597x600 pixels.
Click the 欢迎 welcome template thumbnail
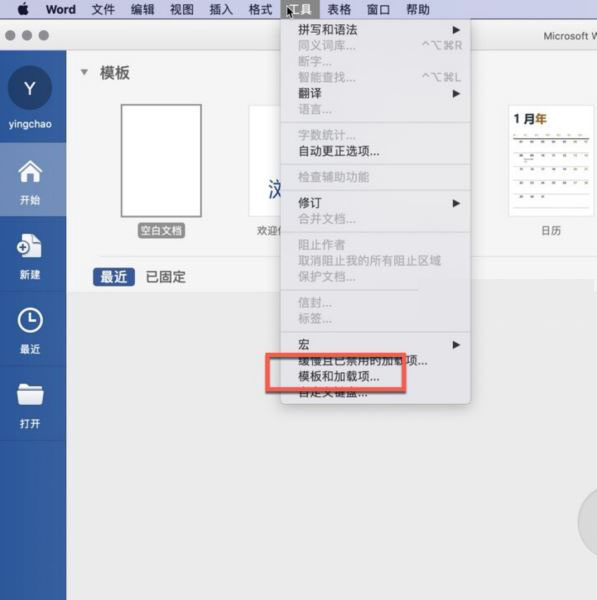click(x=265, y=161)
